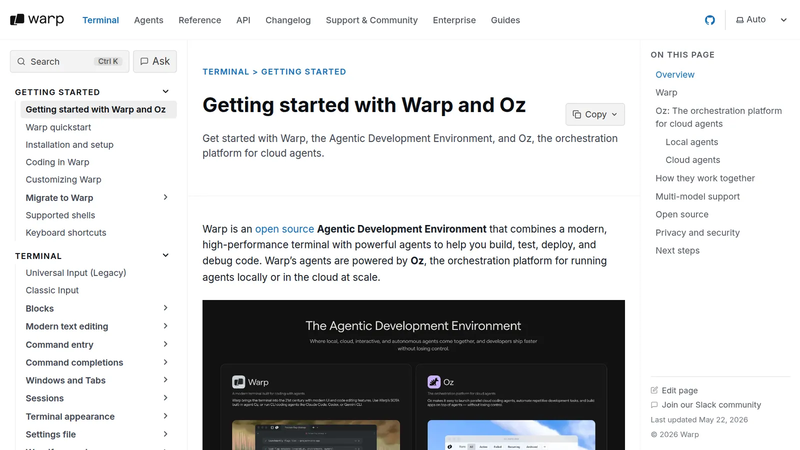Open the Warp logo home link

tap(37, 19)
